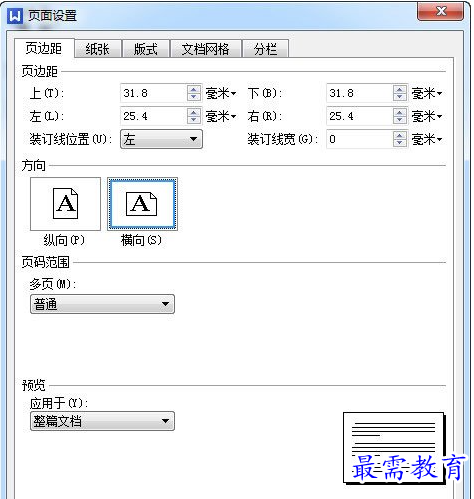This screenshot has width=474, height=499.
Task: Increase the 左(L) left margin value
Action: coord(194,112)
